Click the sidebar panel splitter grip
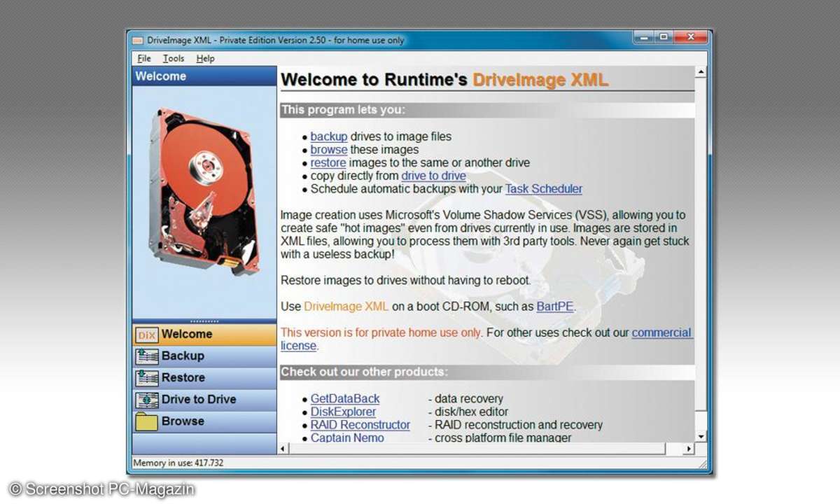 pyautogui.click(x=204, y=321)
